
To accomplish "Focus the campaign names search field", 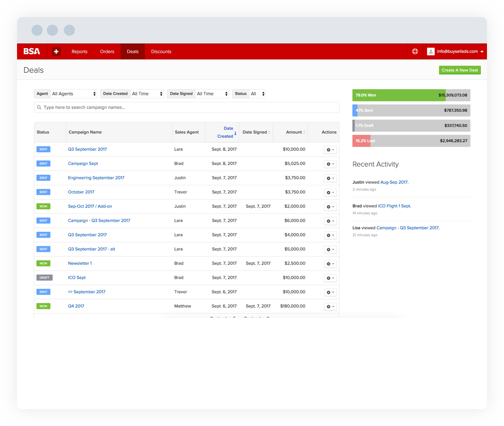I will click(186, 107).
